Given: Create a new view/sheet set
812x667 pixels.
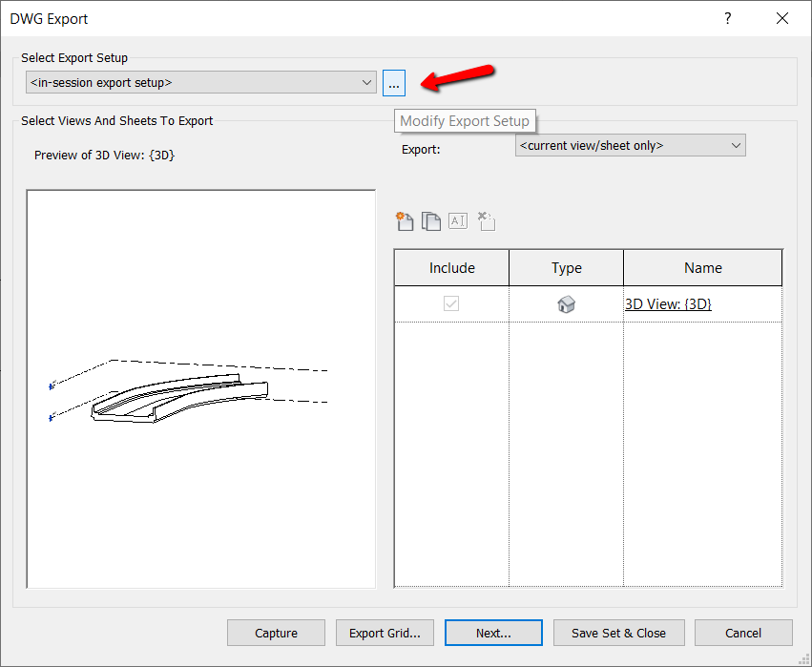Looking at the screenshot, I should pyautogui.click(x=404, y=220).
